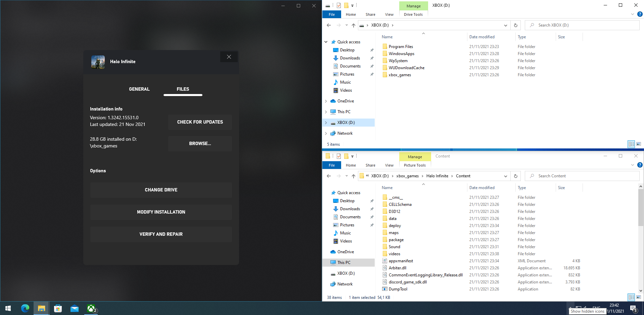Open Microsoft Edge from the taskbar
This screenshot has height=315, width=644.
pyautogui.click(x=25, y=308)
